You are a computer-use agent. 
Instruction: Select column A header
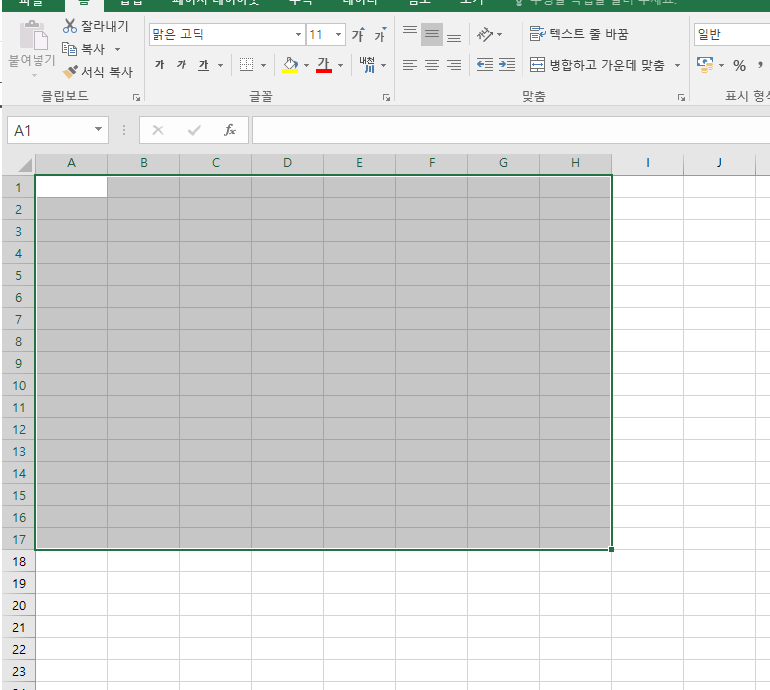[x=71, y=163]
